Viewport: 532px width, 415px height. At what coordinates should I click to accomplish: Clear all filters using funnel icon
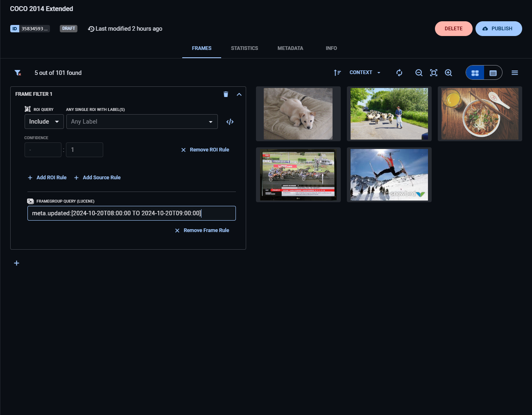click(x=18, y=73)
